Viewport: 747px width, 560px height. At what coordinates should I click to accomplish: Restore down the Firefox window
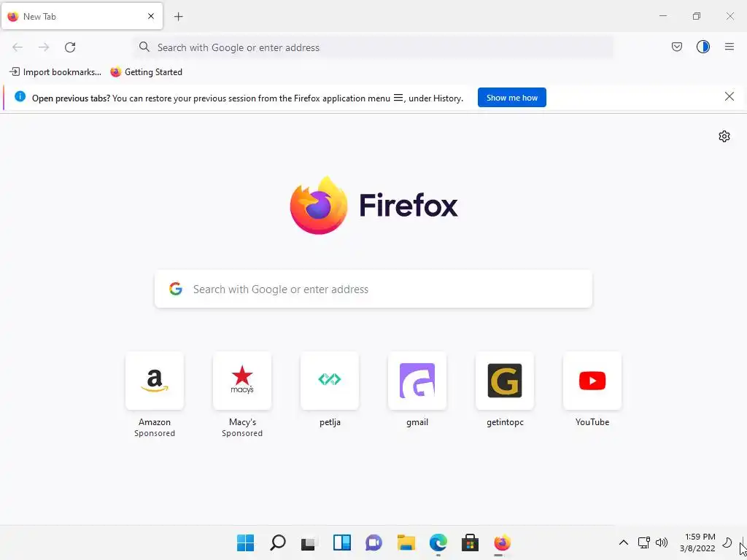click(x=697, y=16)
